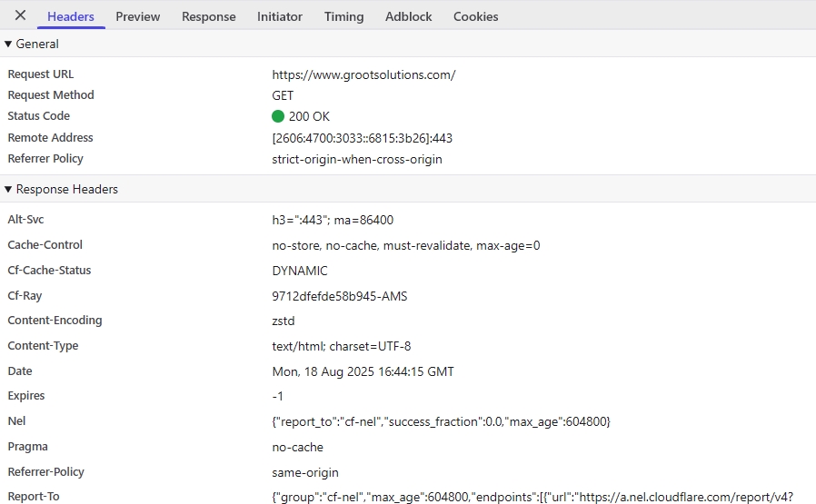Click the Request URL value

[x=363, y=74]
